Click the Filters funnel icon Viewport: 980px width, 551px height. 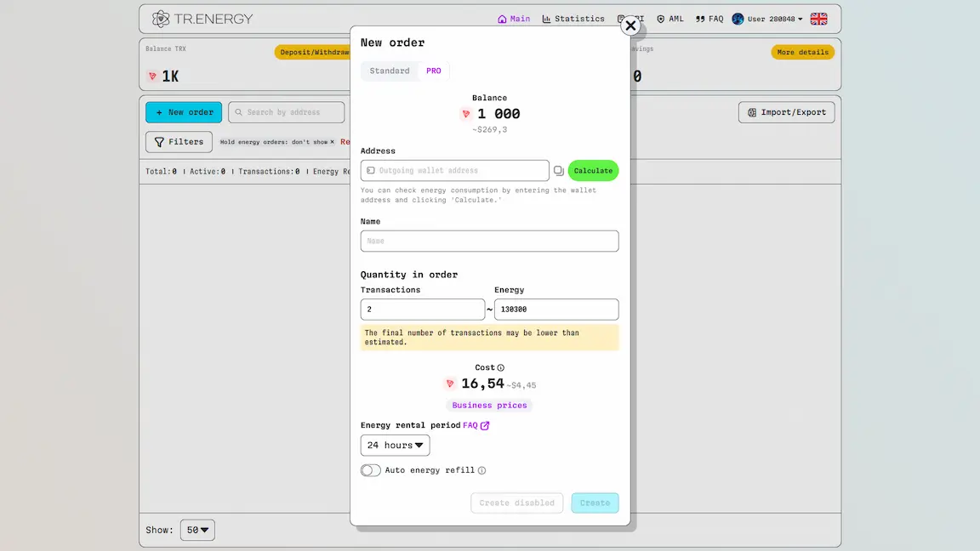(159, 143)
